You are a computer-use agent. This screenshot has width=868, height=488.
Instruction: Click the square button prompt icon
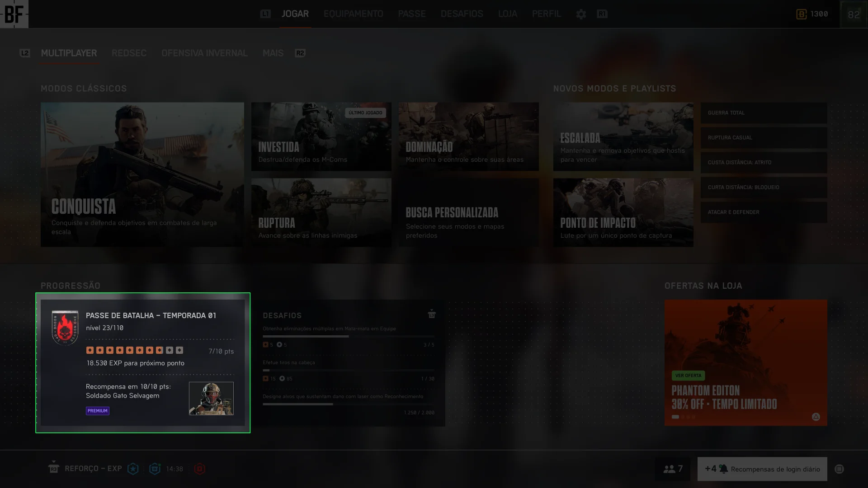pos(840,469)
